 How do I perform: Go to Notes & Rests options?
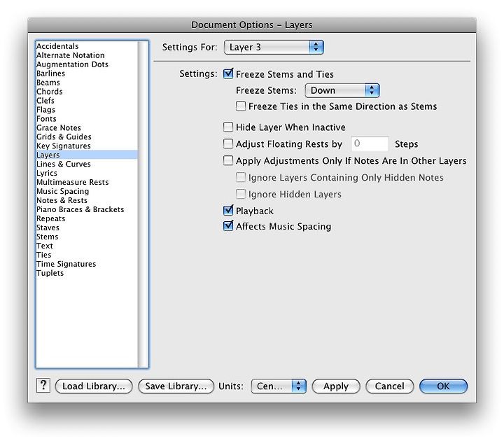(x=87, y=200)
